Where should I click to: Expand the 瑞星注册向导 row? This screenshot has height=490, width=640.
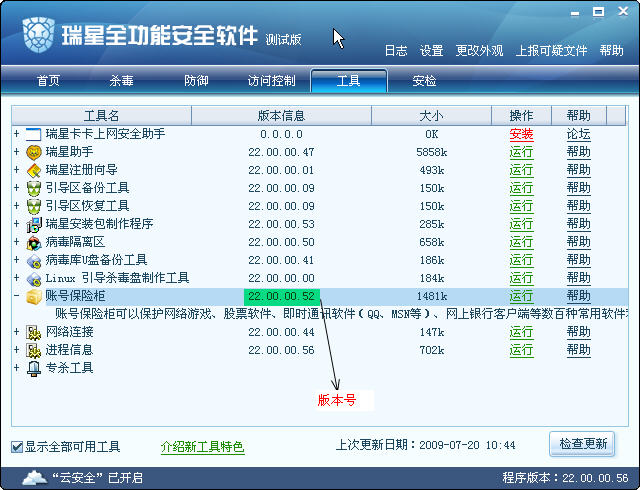(x=16, y=170)
